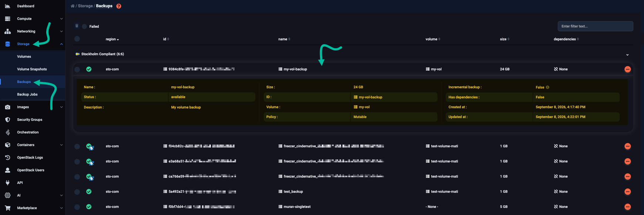The width and height of the screenshot is (644, 215).
Task: Click the incremental backup info icon
Action: pyautogui.click(x=547, y=87)
